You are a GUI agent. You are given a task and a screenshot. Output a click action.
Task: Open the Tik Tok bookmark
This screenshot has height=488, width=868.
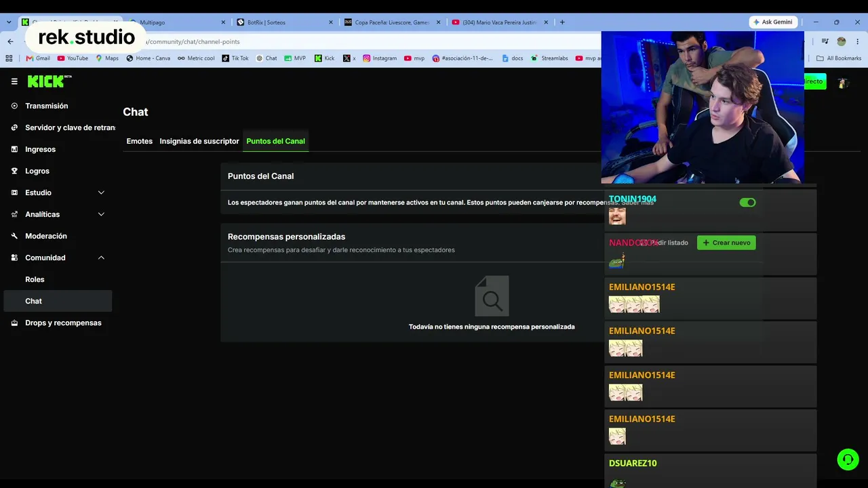235,58
